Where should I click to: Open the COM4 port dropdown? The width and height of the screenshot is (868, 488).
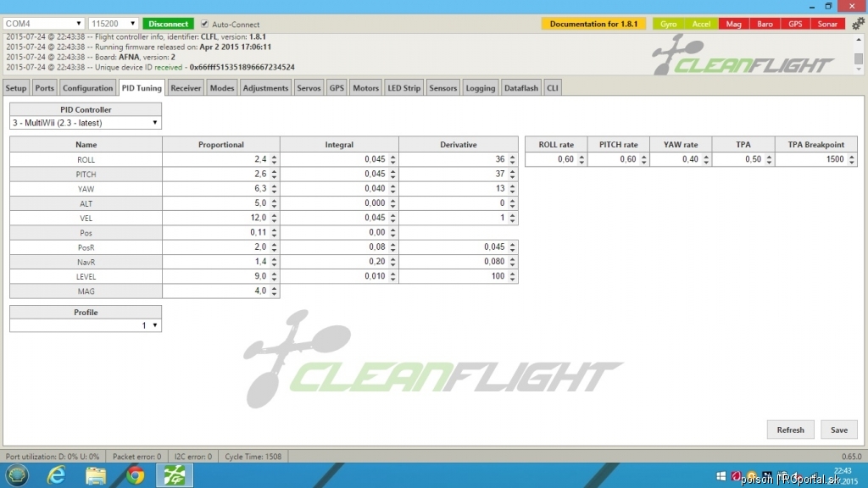pos(43,24)
